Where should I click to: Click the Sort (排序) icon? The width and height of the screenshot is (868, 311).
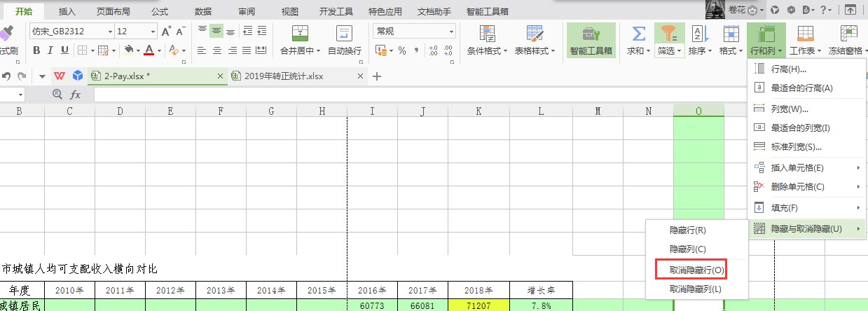pos(699,34)
